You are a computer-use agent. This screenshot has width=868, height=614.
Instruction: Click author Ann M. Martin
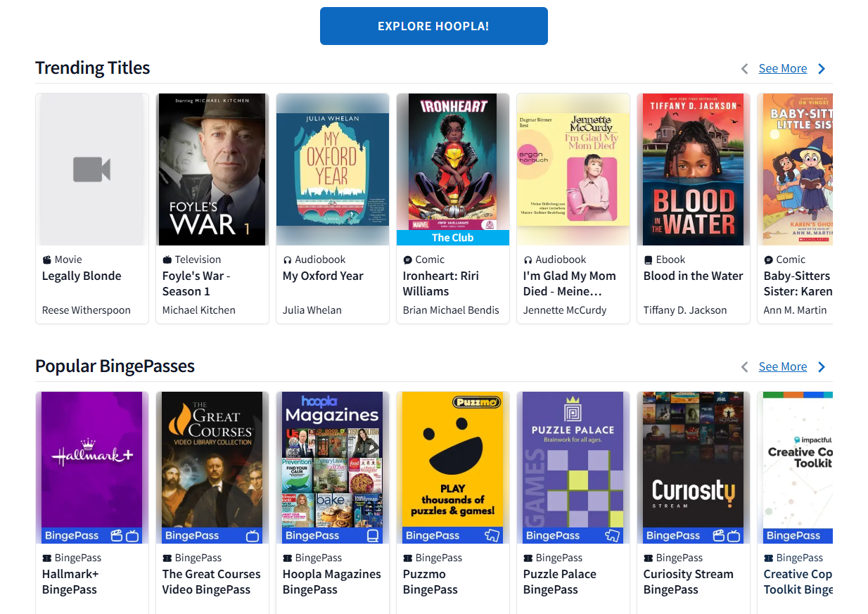tap(796, 310)
